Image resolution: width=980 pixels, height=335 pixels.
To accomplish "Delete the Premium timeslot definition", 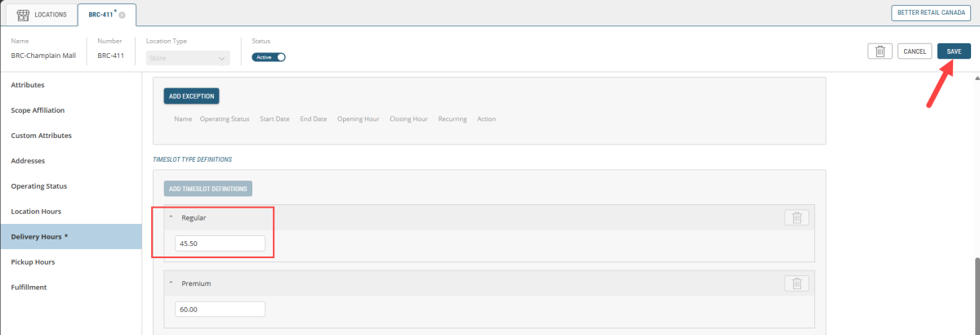I will (x=797, y=284).
